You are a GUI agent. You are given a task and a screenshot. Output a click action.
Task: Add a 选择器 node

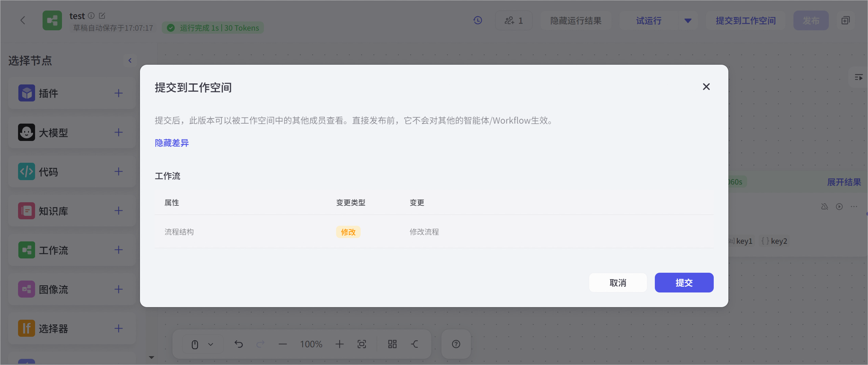(x=118, y=328)
